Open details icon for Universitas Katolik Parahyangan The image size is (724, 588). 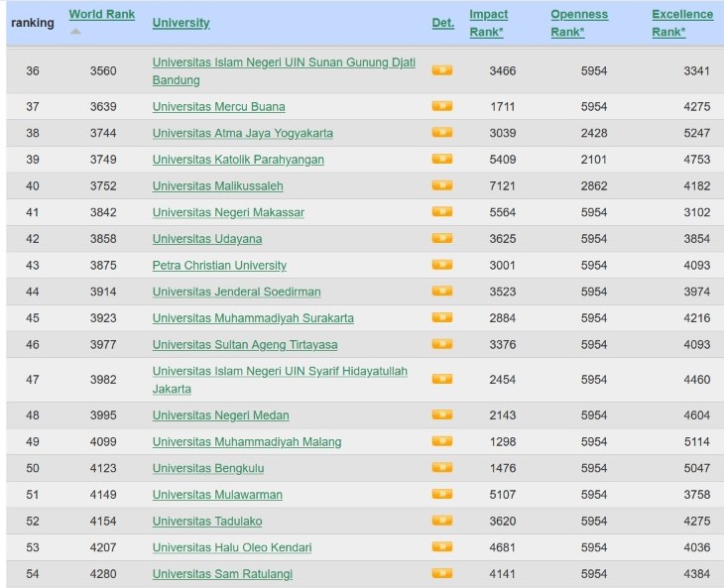click(442, 159)
